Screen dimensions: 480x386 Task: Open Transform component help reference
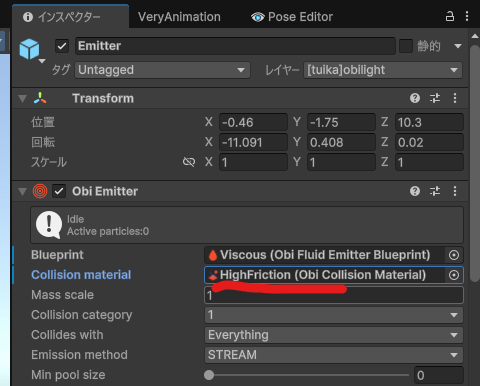pyautogui.click(x=415, y=98)
